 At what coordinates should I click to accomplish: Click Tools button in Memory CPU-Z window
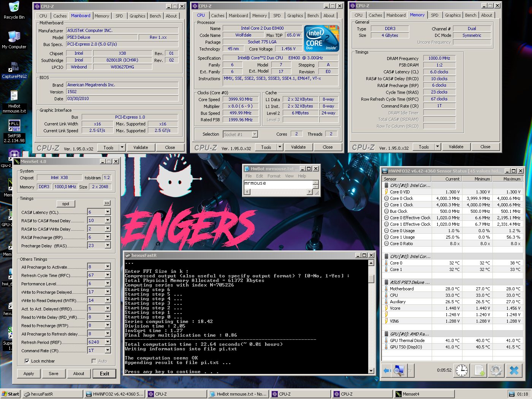tap(424, 147)
